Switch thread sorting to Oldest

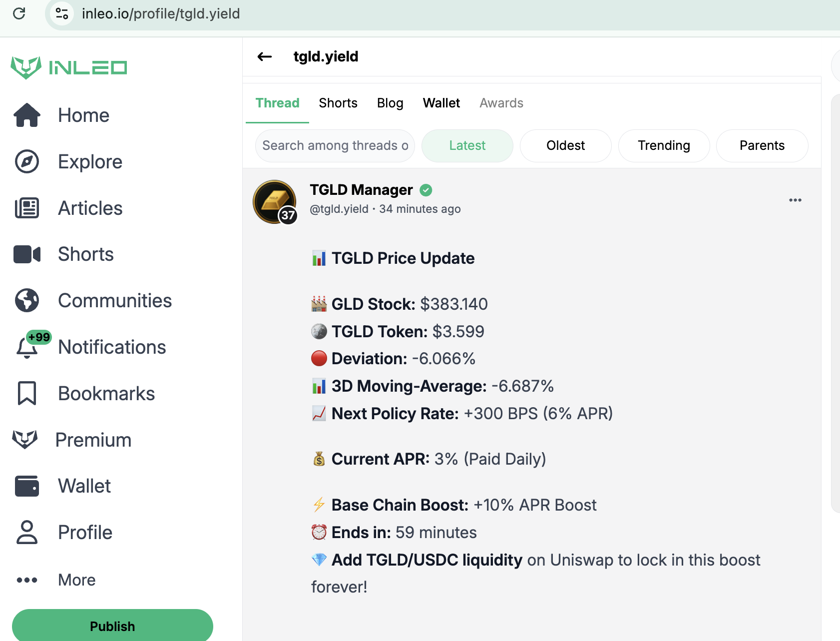pyautogui.click(x=565, y=146)
